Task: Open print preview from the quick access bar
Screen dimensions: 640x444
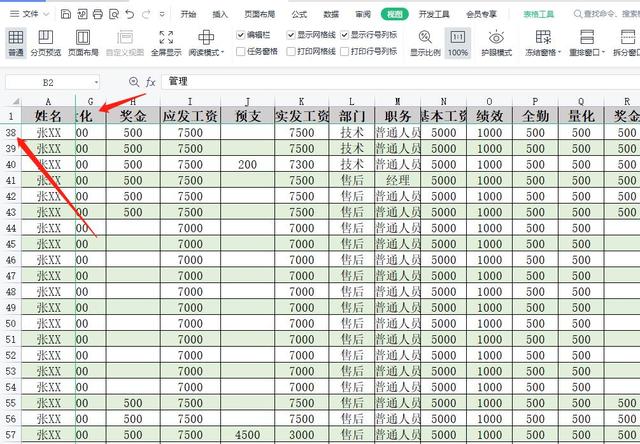Action: [x=114, y=14]
